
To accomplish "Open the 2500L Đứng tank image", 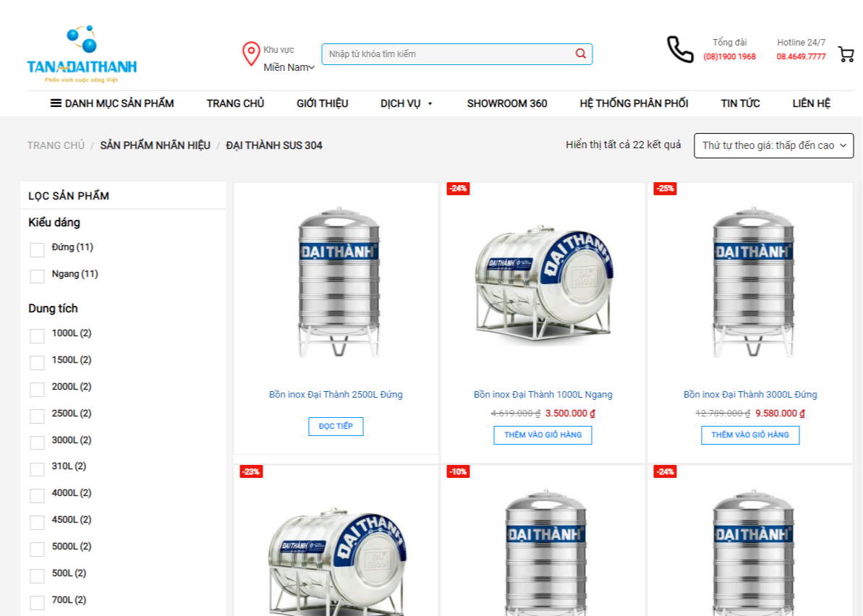I will pyautogui.click(x=338, y=281).
